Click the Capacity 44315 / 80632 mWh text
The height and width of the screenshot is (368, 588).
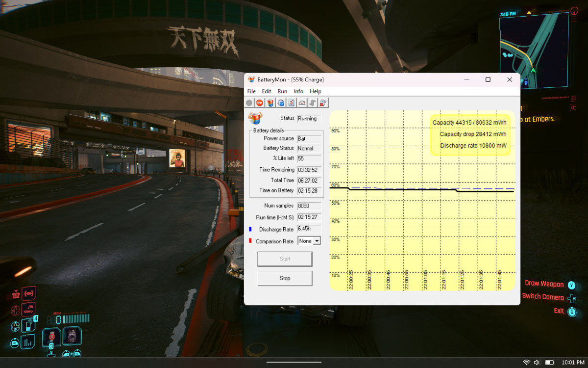(x=469, y=123)
